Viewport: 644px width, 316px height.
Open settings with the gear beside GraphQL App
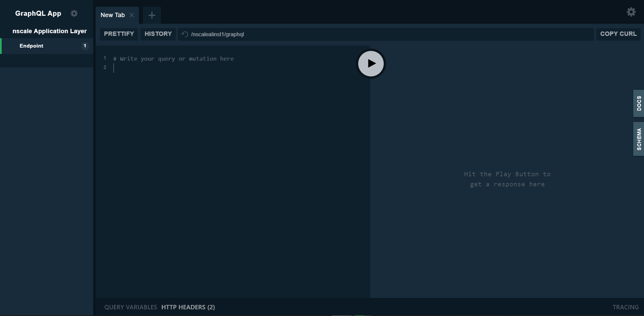[74, 13]
